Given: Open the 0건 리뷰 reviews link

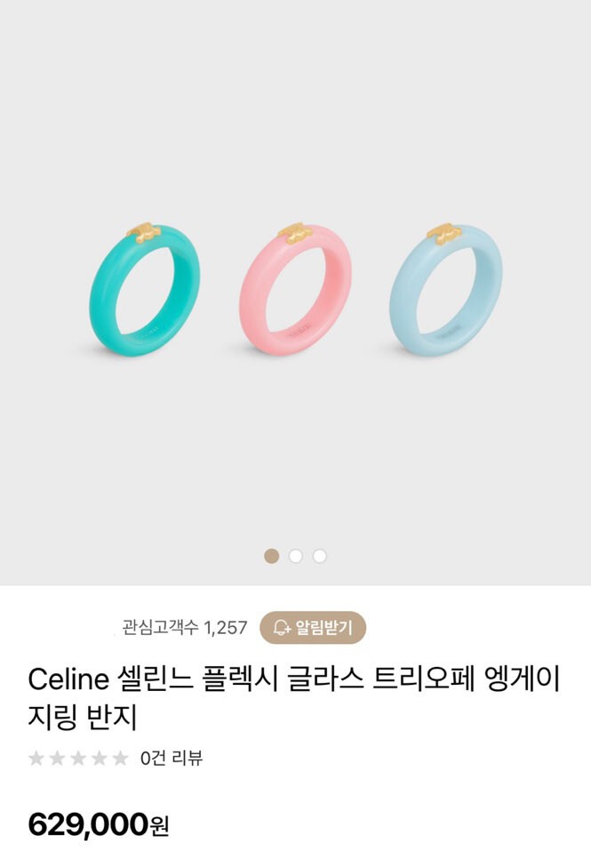Looking at the screenshot, I should 172,758.
